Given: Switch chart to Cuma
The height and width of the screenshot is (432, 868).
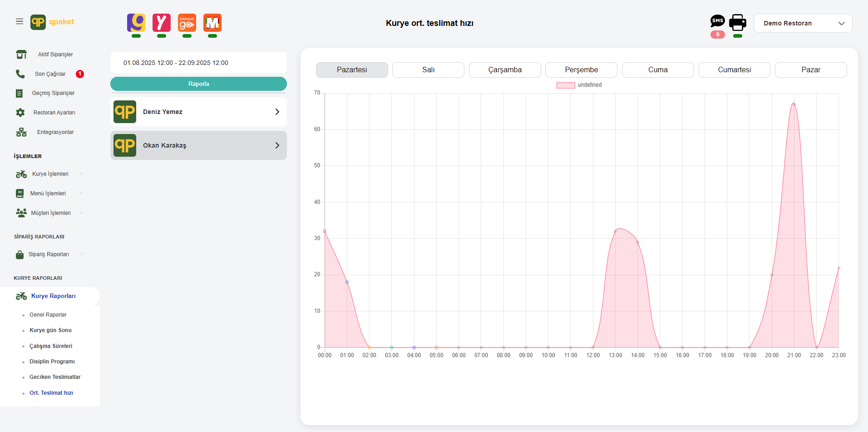Looking at the screenshot, I should pyautogui.click(x=657, y=70).
